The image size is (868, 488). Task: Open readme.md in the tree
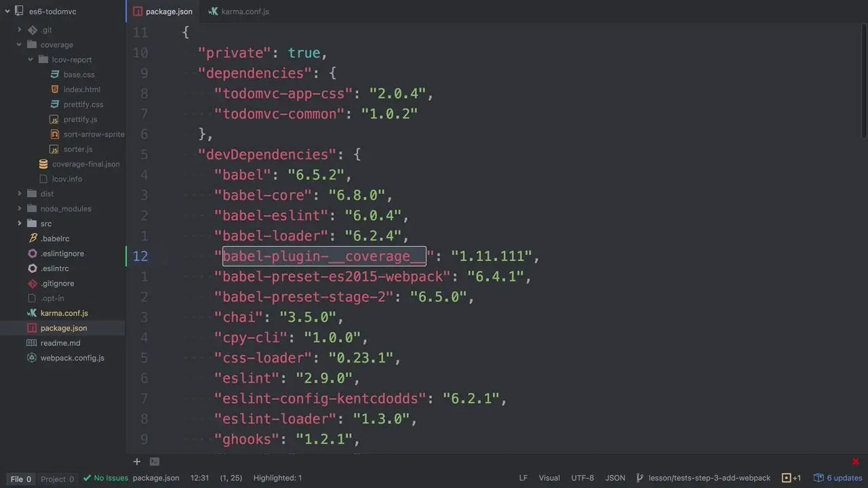pos(60,343)
